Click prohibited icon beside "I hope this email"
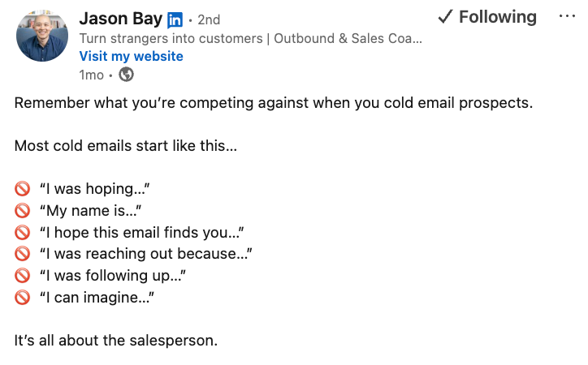 coord(23,233)
